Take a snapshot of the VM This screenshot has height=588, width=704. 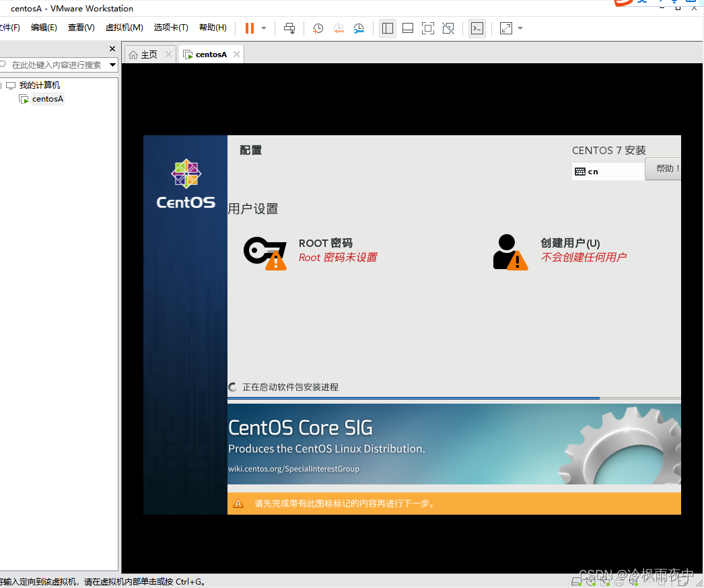318,28
